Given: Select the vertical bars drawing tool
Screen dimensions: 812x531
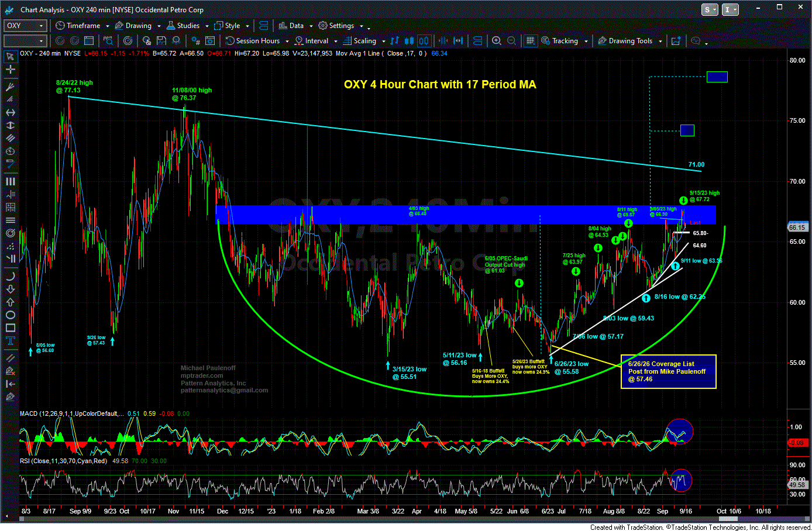Looking at the screenshot, I should (x=10, y=182).
